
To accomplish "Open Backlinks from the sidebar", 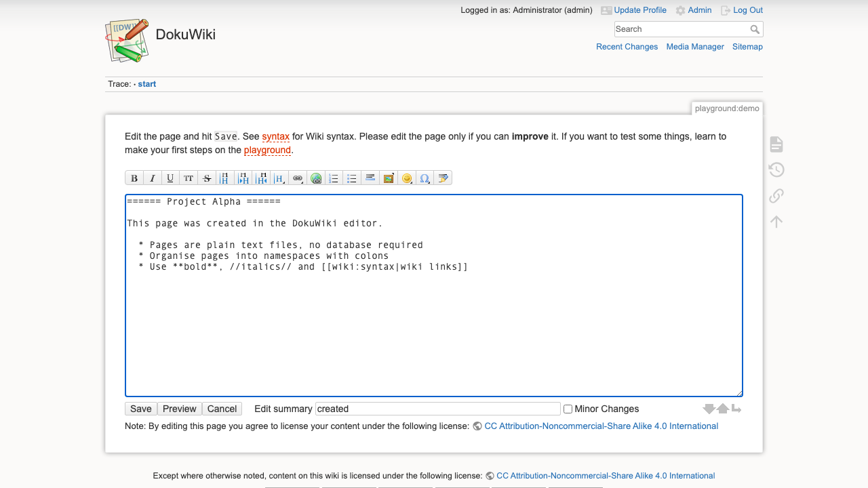I will click(x=776, y=196).
